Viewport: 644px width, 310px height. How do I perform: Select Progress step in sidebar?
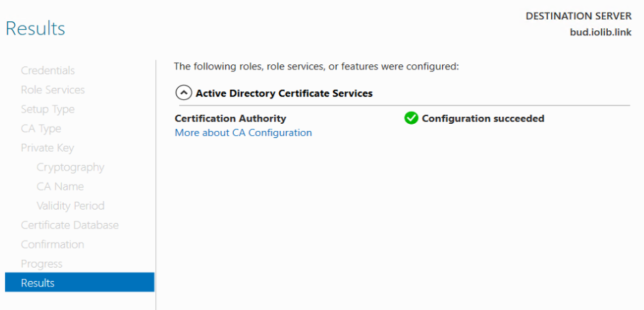(x=42, y=264)
